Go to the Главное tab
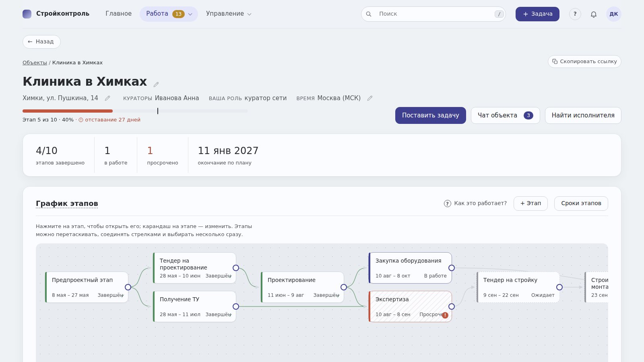 tap(118, 14)
